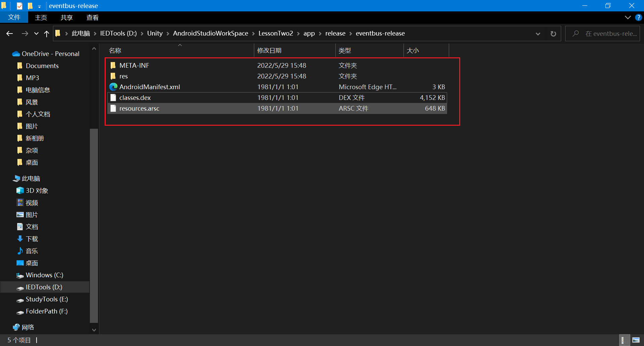Click Unity in the address breadcrumb
Viewport: 644px width, 346px height.
(155, 34)
